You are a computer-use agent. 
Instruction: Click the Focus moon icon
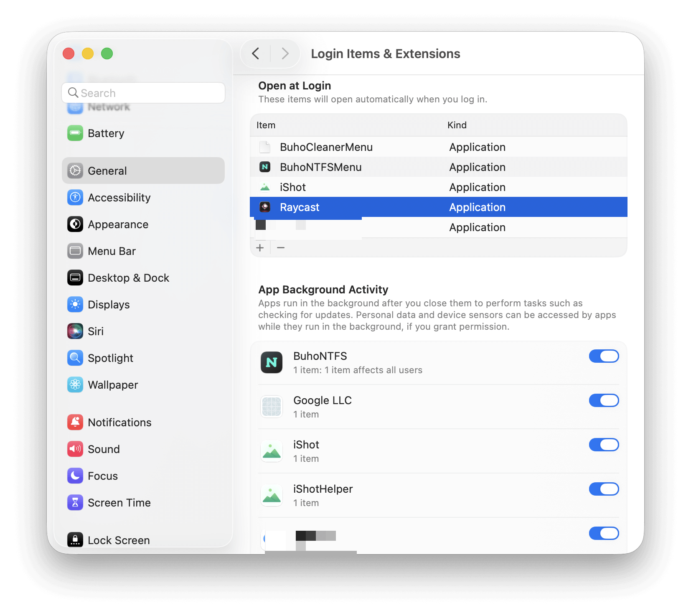coord(75,476)
